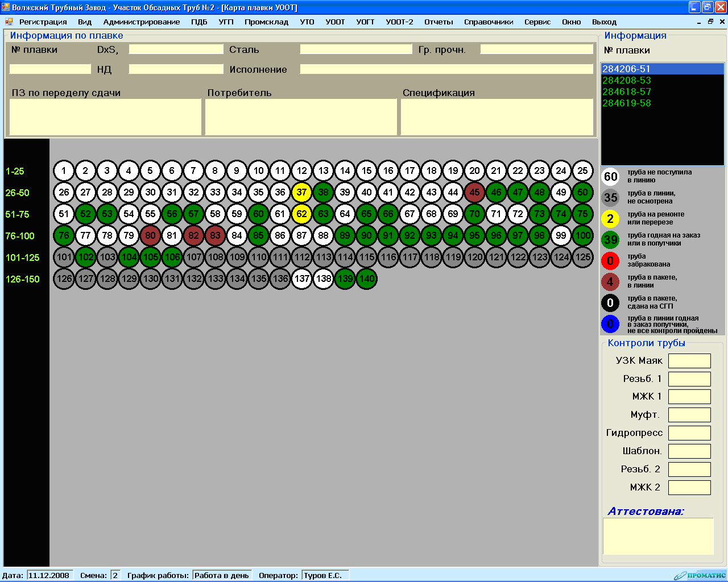Select yellow pipe circle number 62
The image size is (728, 582).
[x=301, y=214]
